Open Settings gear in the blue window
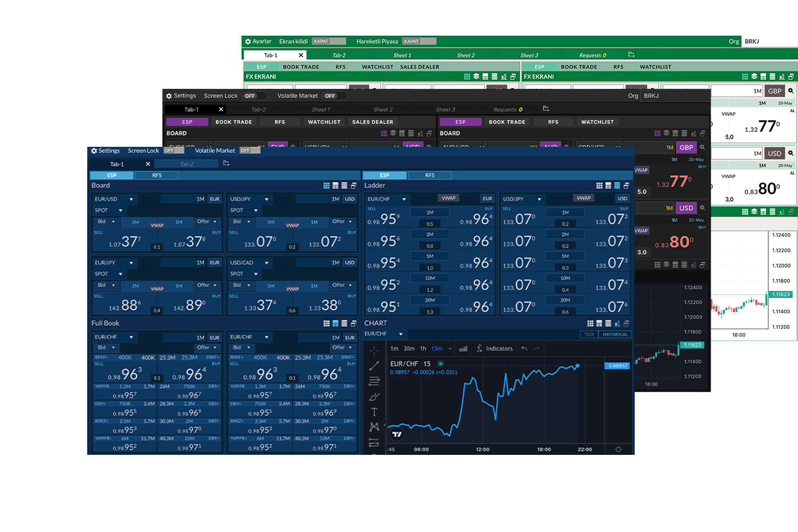Image resolution: width=798 pixels, height=532 pixels. tap(94, 151)
